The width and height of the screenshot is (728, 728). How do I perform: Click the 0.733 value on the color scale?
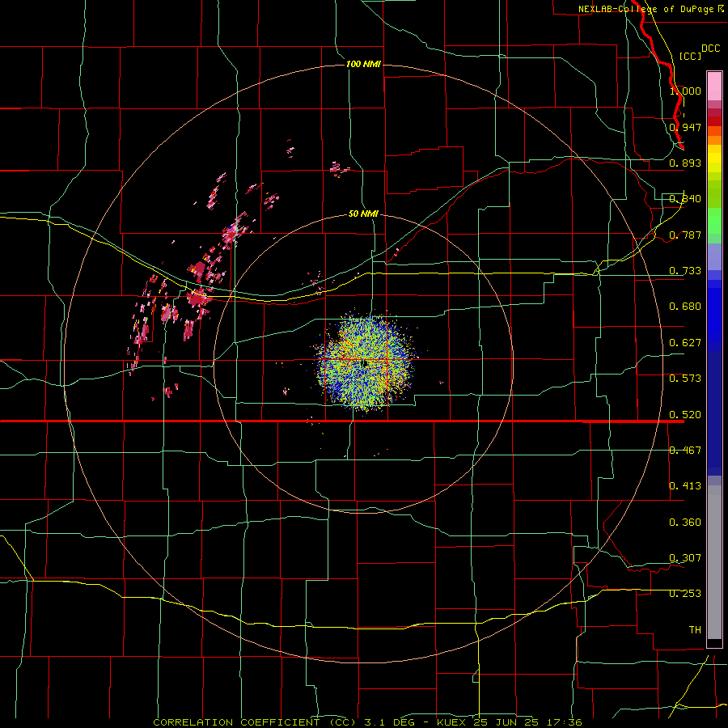[685, 271]
